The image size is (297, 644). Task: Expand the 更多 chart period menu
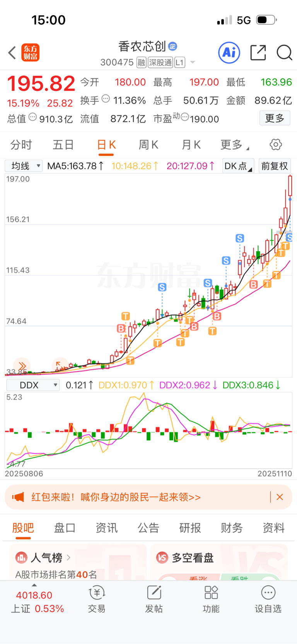click(234, 145)
